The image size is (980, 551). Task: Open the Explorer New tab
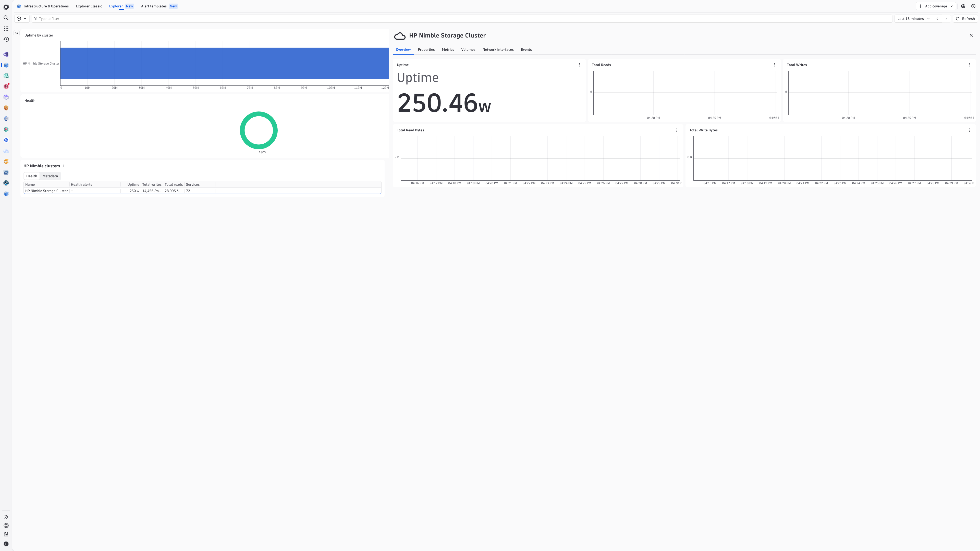click(x=121, y=6)
